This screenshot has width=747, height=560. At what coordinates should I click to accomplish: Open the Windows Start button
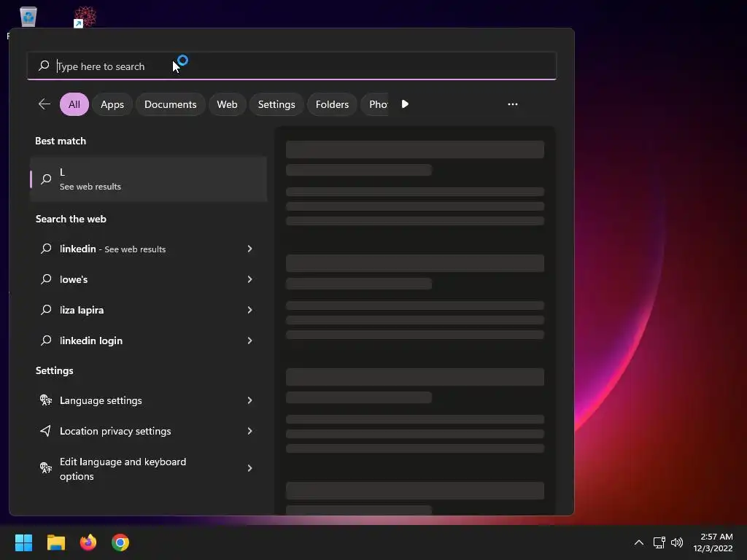click(24, 542)
